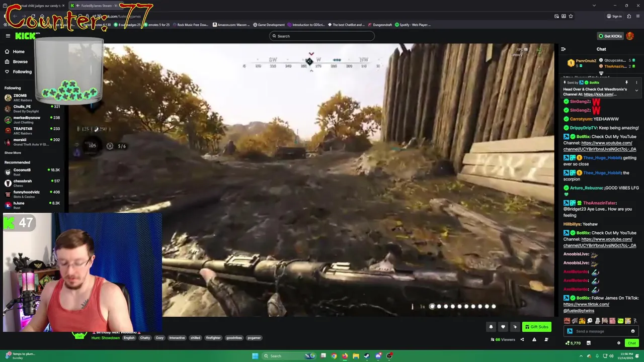Open morskii channel in sidebar
This screenshot has width=644, height=362.
tap(32, 141)
